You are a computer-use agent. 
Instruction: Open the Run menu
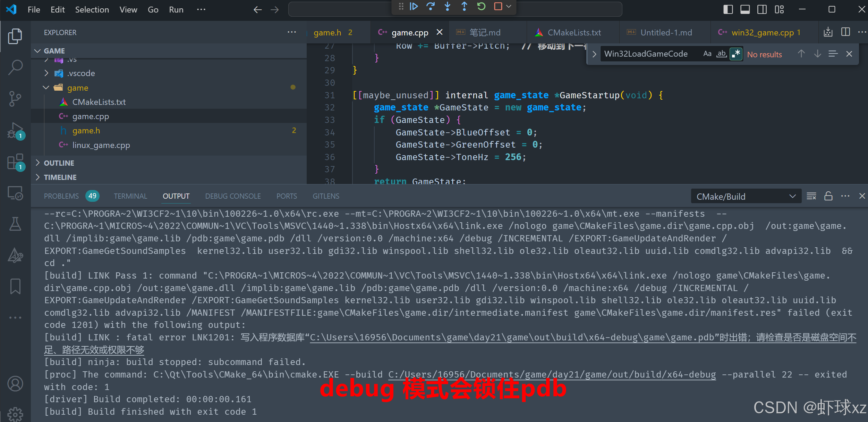(x=176, y=10)
